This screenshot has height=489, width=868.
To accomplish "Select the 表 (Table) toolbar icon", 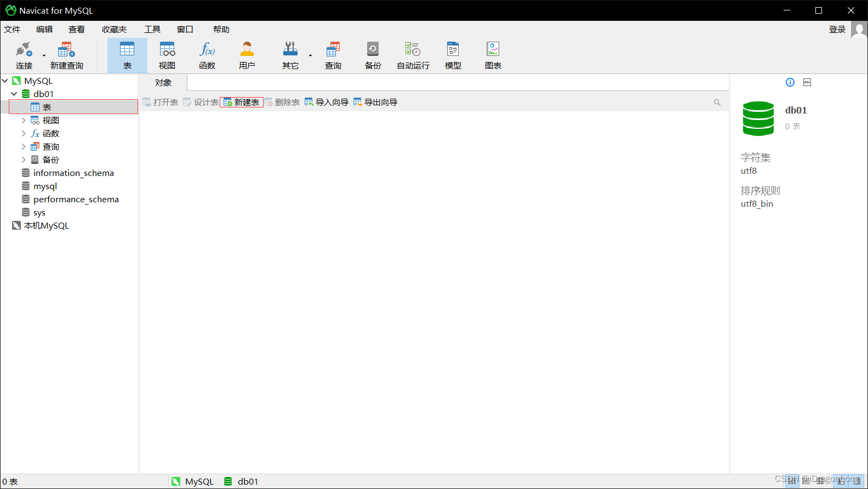I will click(127, 55).
